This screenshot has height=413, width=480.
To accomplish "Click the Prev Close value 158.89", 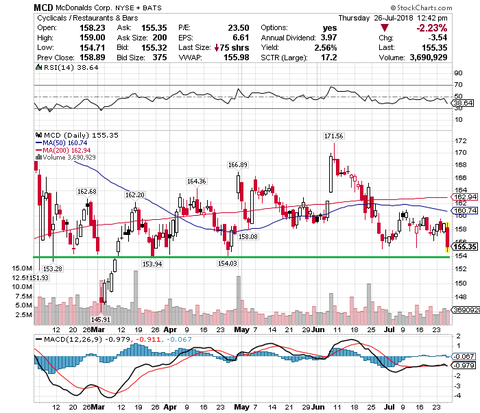I will point(92,58).
